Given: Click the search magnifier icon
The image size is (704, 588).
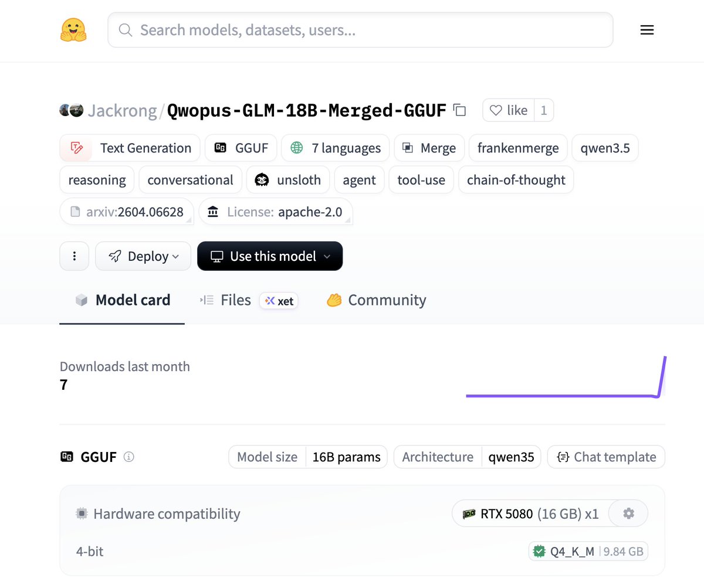Looking at the screenshot, I should [126, 30].
